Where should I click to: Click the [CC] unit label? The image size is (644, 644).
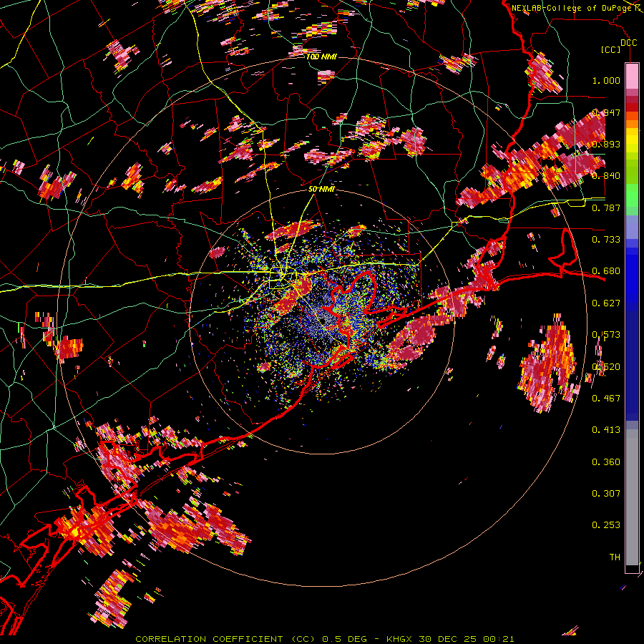611,49
